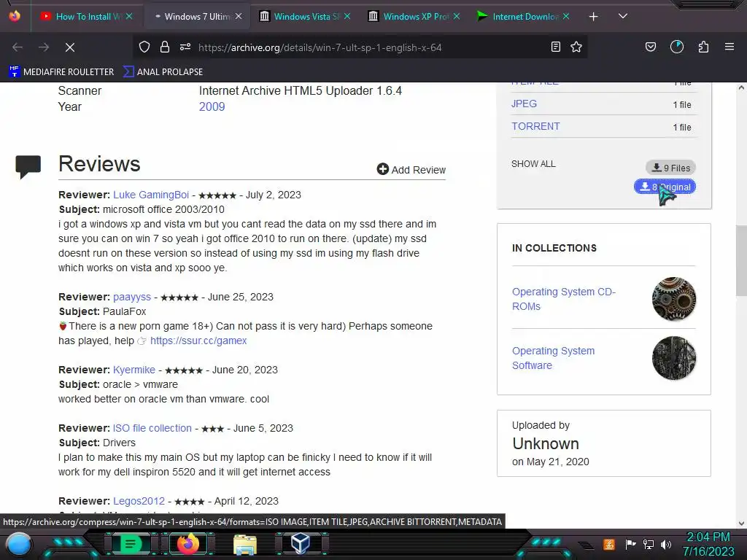
Task: Open the Action Center flag tray icon
Action: [x=630, y=544]
